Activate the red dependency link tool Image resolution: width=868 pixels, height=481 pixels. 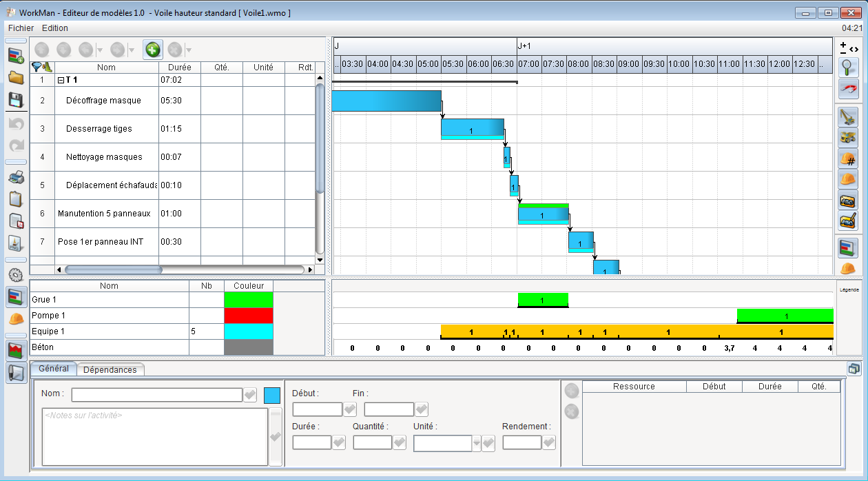tap(849, 88)
